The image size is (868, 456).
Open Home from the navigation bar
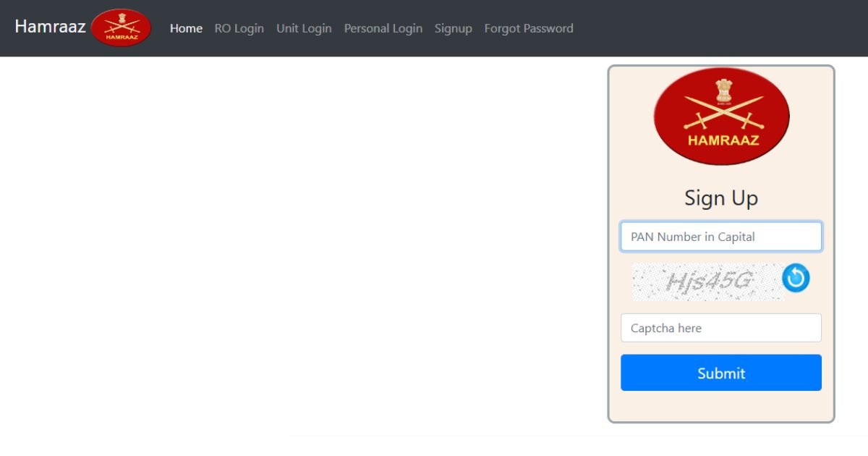pos(186,28)
